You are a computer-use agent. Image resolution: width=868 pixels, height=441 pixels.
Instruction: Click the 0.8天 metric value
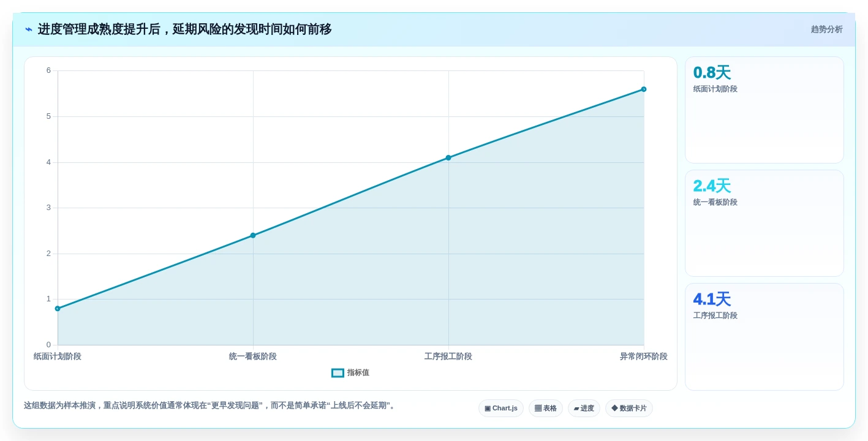click(x=712, y=73)
